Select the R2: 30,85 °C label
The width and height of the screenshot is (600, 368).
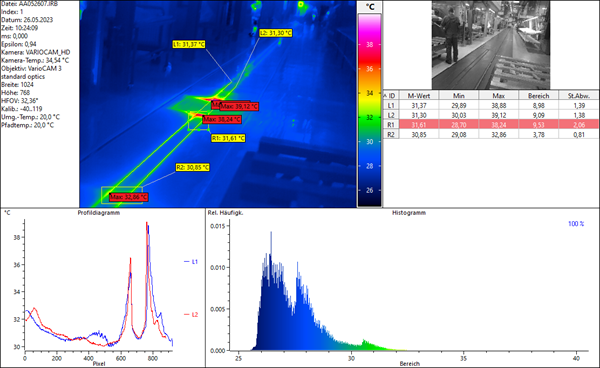point(192,167)
